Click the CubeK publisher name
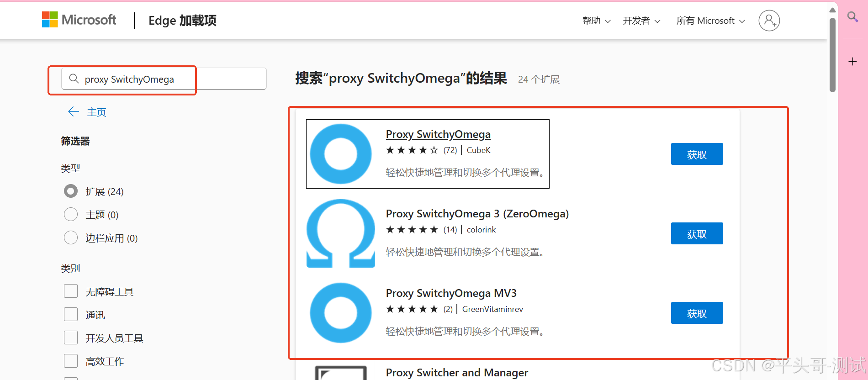This screenshot has height=380, width=868. coord(478,150)
